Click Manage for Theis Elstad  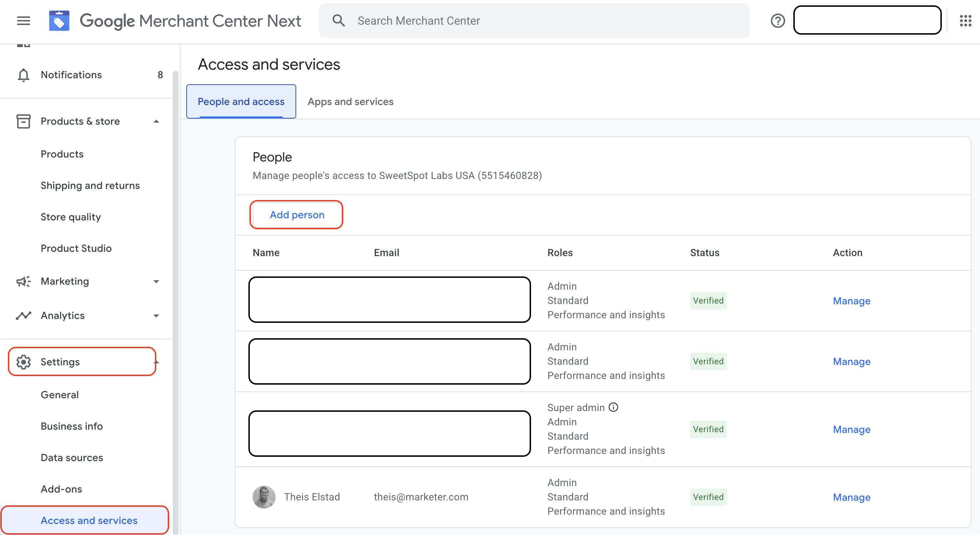point(852,497)
